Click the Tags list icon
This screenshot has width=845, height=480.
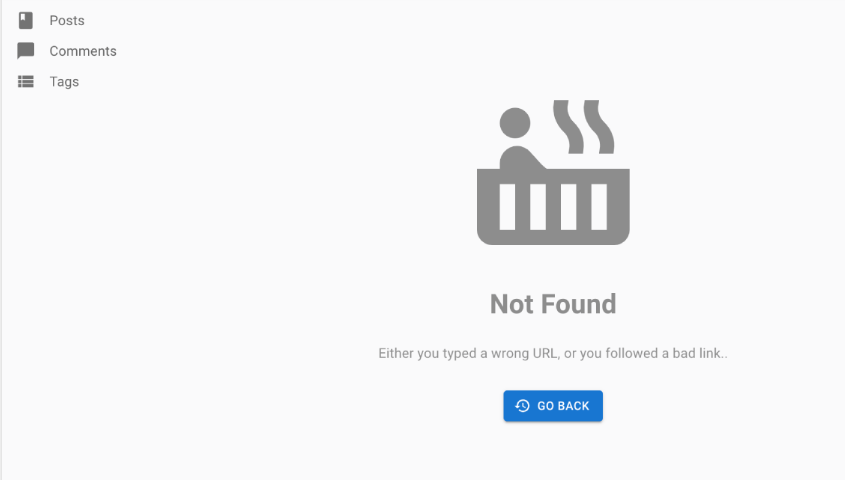tap(25, 81)
